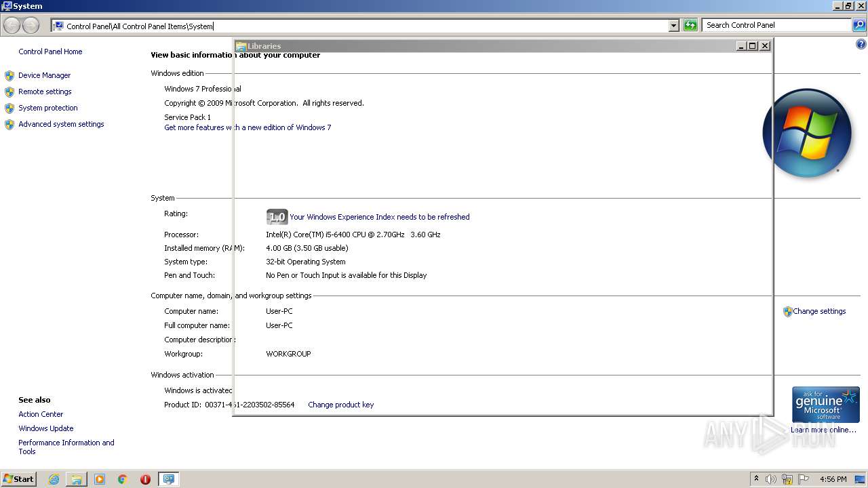Image resolution: width=868 pixels, height=488 pixels.
Task: Open Internet Explorer from the taskbar
Action: point(54,479)
